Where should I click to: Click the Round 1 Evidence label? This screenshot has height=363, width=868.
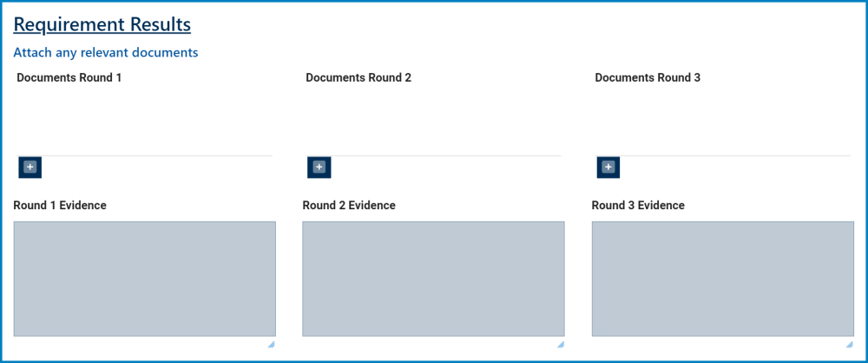click(60, 206)
